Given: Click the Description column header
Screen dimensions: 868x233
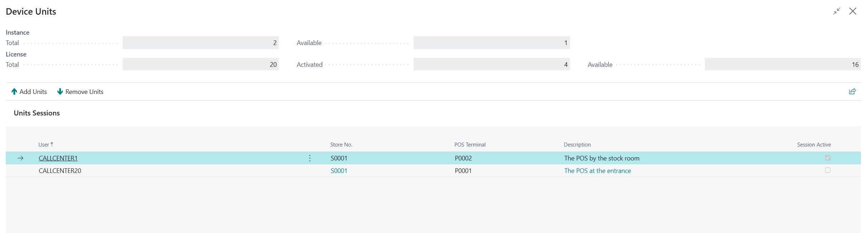Looking at the screenshot, I should [x=577, y=145].
